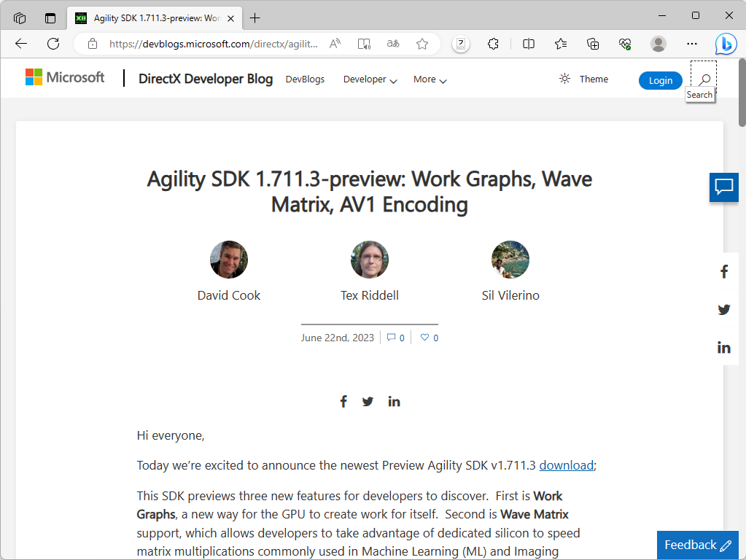The width and height of the screenshot is (746, 560).
Task: Open the Browser essentials heart icon
Action: click(x=625, y=44)
